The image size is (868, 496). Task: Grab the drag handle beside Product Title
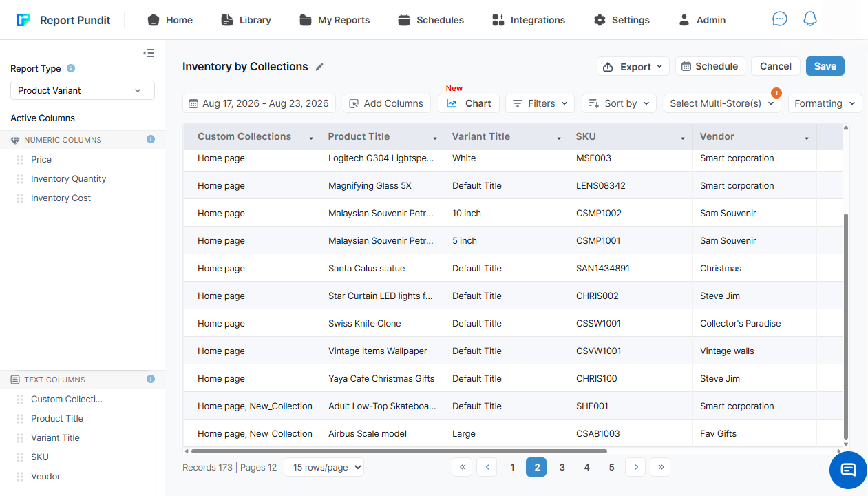[20, 418]
